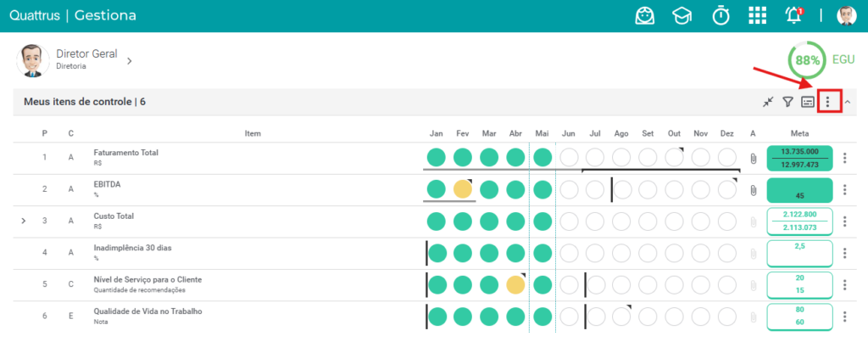
Task: Click the compress arrows icon
Action: pyautogui.click(x=767, y=102)
